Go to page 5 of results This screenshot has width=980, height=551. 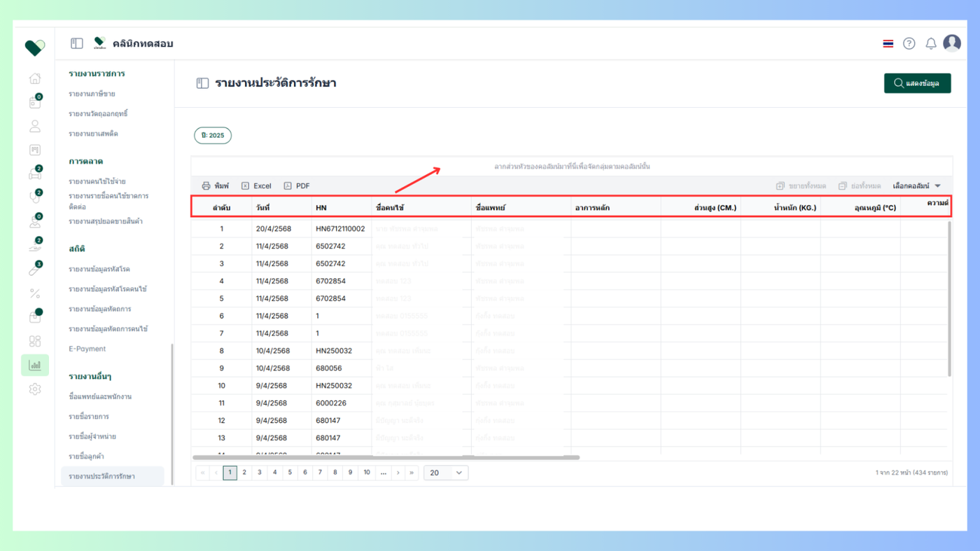pyautogui.click(x=290, y=473)
